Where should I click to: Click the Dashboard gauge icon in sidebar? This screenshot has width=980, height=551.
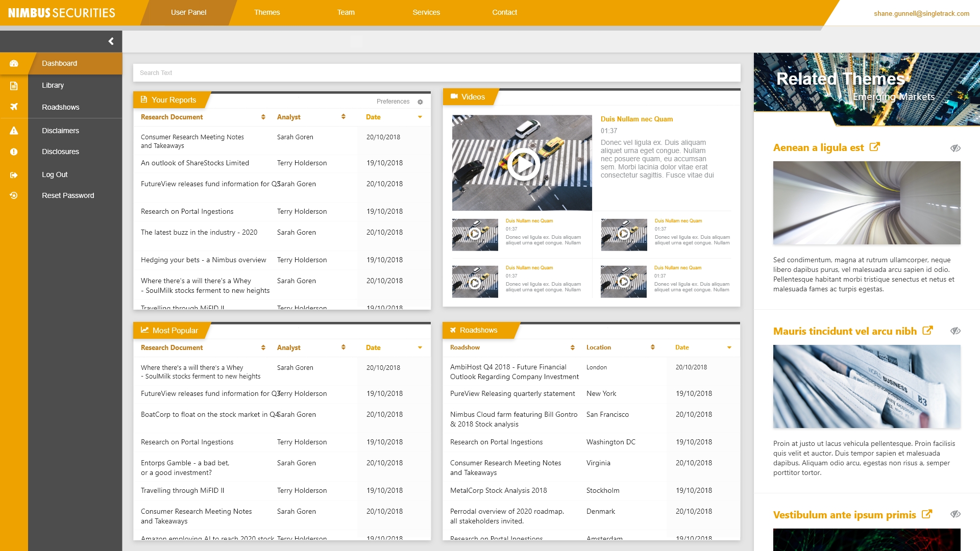(x=14, y=63)
